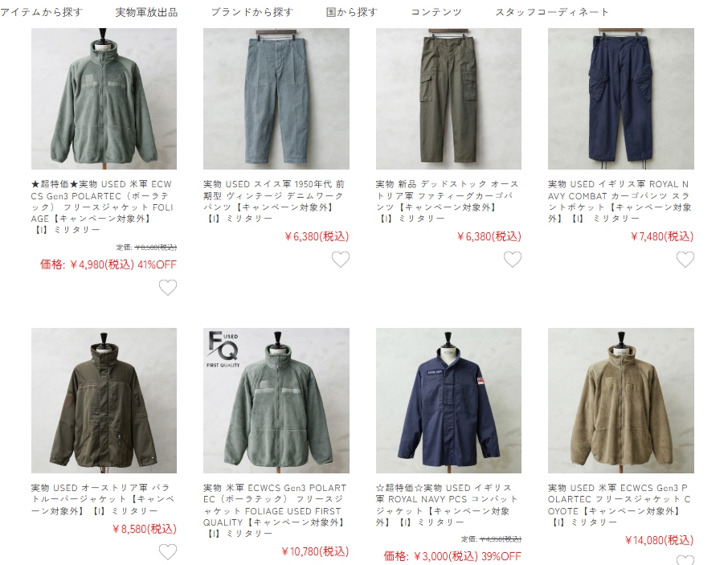Open navy PCS combat jacket thumbnail
Screen dimensions: 728x565
pyautogui.click(x=448, y=401)
